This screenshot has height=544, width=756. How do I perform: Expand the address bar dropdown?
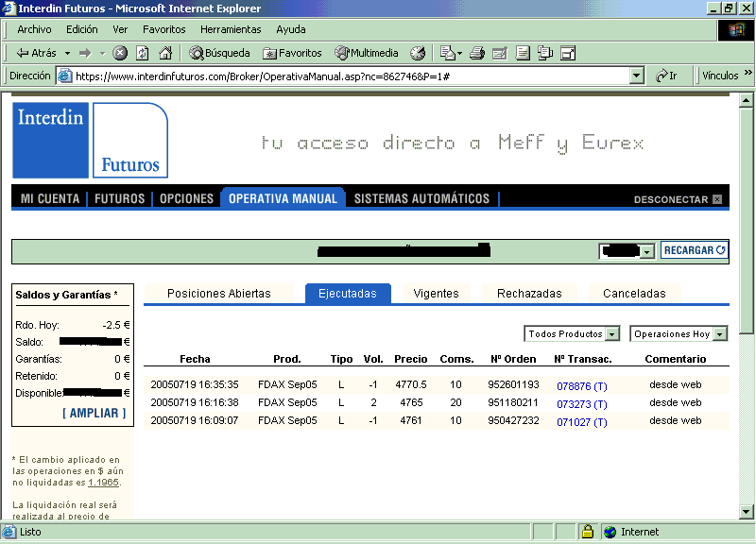[x=637, y=76]
